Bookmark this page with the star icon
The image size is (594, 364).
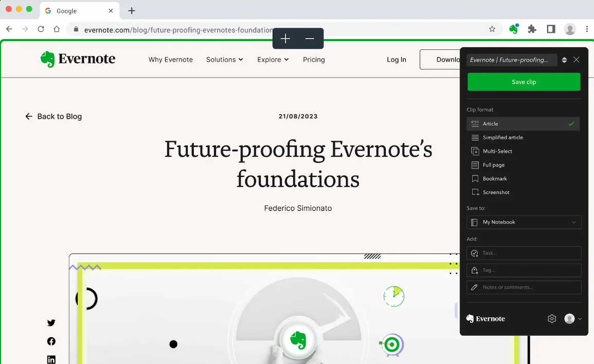(x=492, y=29)
